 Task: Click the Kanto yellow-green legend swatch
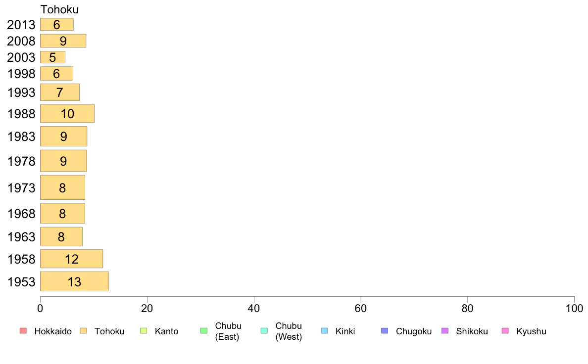point(144,331)
